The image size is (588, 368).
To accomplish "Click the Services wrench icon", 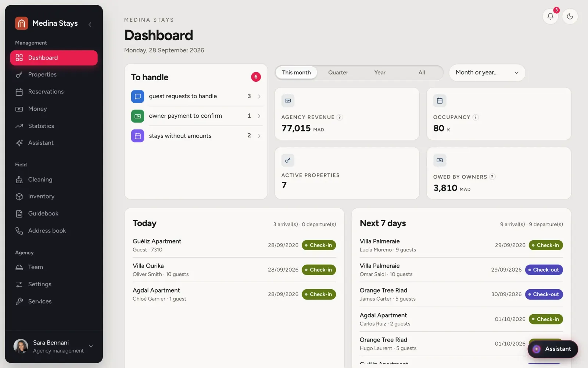I will (x=19, y=301).
